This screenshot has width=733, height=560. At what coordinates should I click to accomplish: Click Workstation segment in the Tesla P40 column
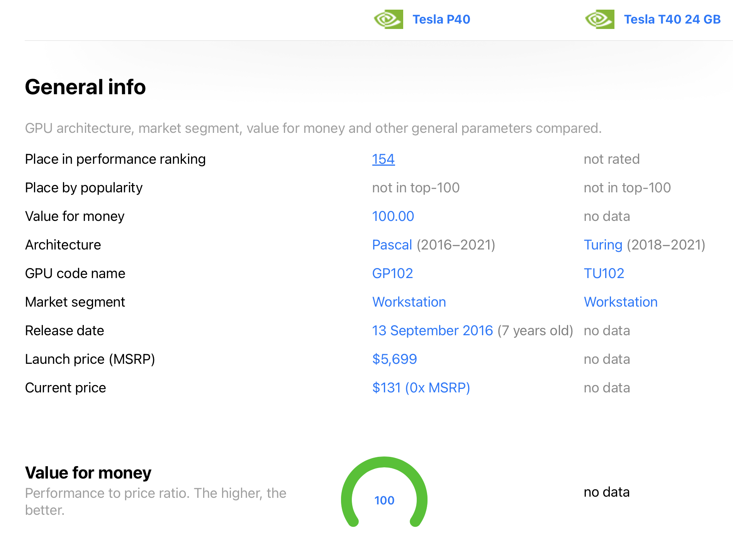[x=409, y=302]
